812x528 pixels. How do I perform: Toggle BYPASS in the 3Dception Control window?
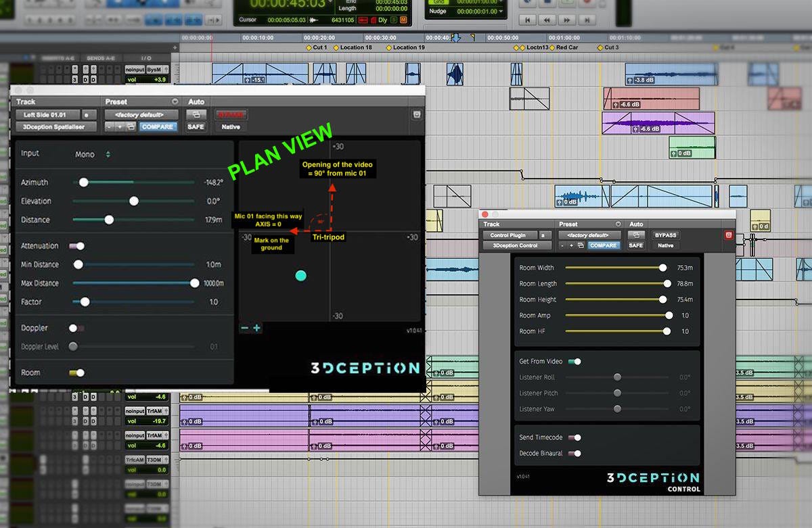665,235
